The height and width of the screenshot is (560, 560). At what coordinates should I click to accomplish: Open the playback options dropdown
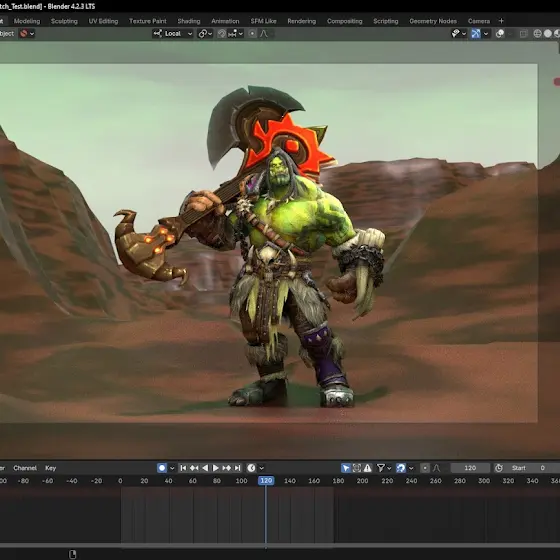[x=261, y=468]
